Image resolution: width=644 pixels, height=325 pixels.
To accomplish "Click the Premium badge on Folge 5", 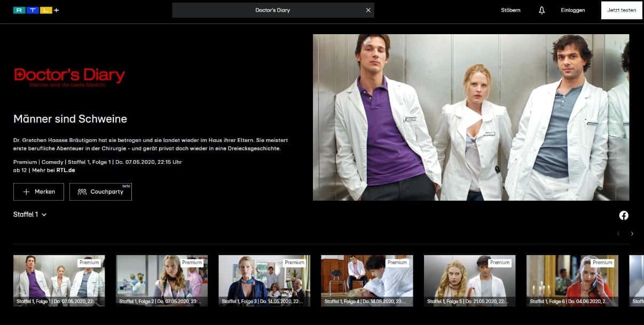I will coord(500,263).
